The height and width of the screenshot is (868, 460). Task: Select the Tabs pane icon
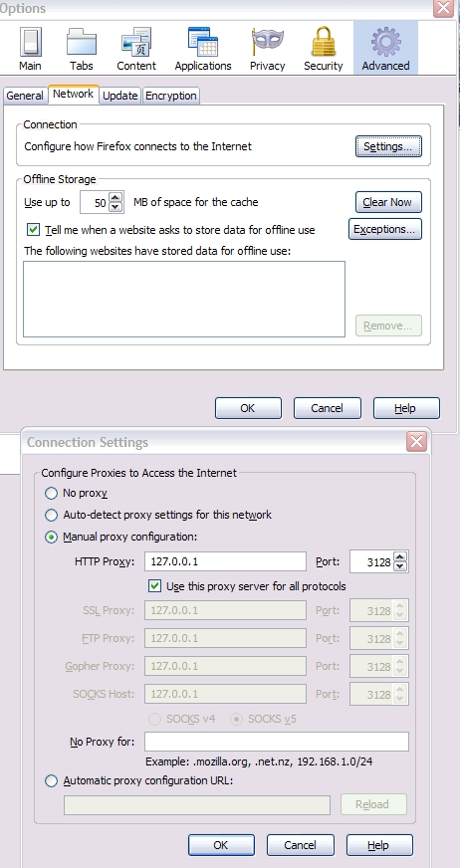click(82, 42)
